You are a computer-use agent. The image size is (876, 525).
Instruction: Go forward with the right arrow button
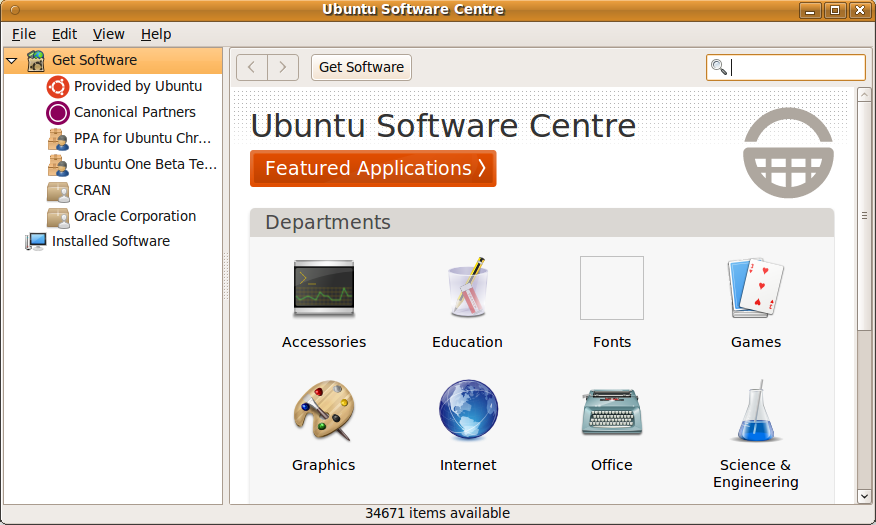click(283, 68)
